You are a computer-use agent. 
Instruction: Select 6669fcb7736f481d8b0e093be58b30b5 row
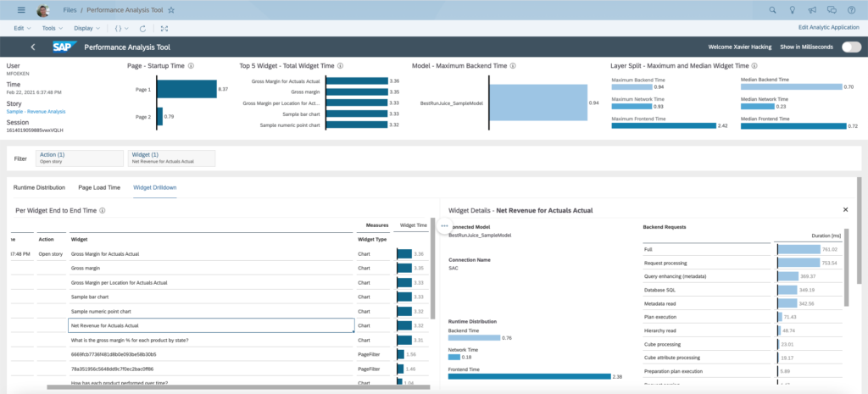click(211, 354)
